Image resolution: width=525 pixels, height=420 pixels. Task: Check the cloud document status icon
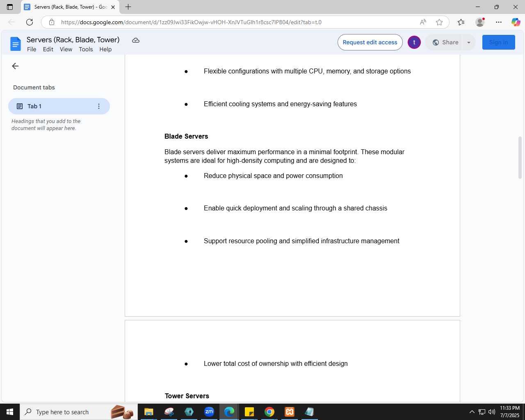pos(136,40)
